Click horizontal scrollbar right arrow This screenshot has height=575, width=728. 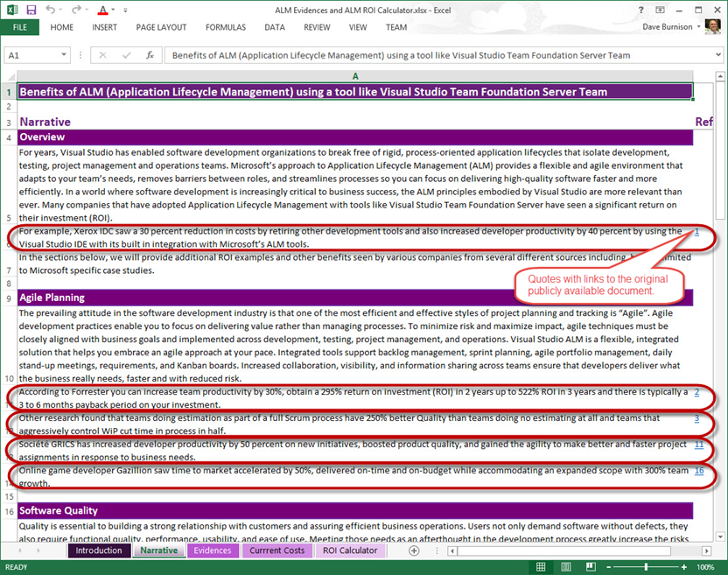coord(707,550)
